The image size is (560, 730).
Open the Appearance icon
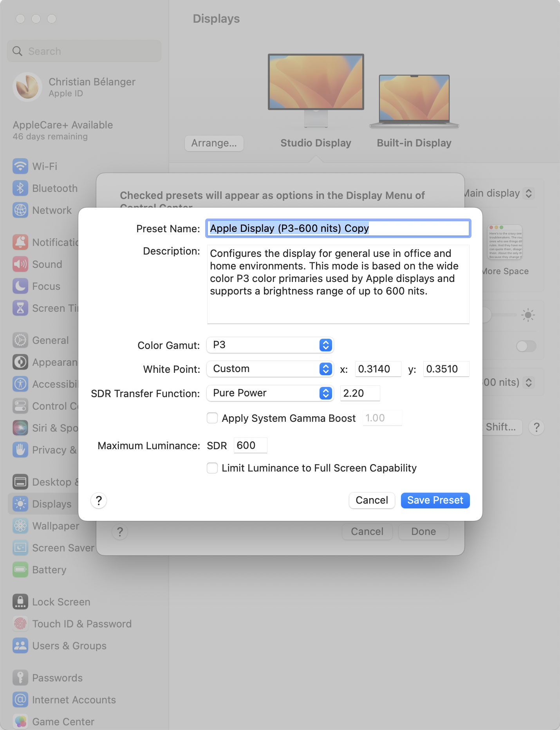coord(20,362)
